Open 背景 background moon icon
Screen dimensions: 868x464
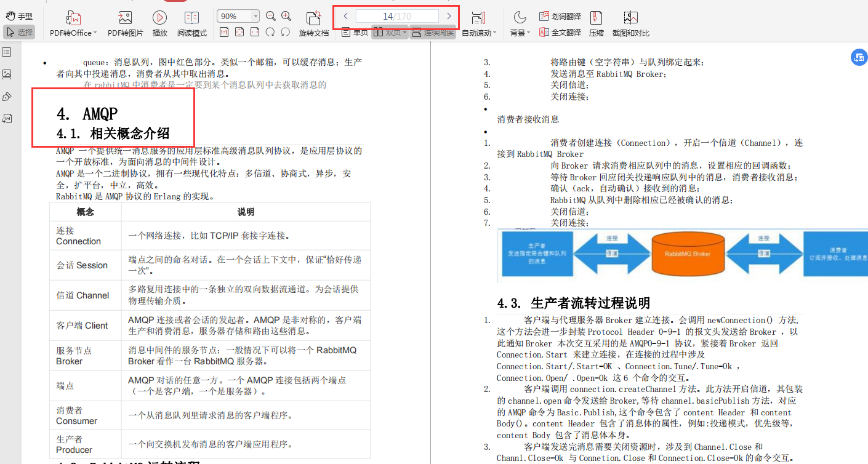coord(520,17)
